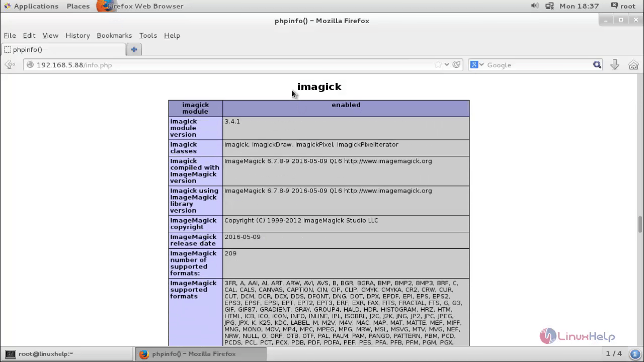Click the imagick section heading
644x362 pixels.
319,86
